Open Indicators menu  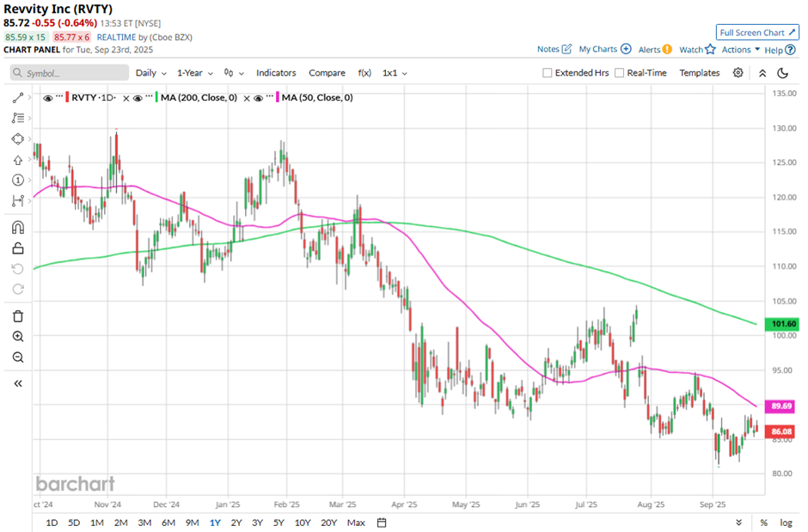point(276,73)
